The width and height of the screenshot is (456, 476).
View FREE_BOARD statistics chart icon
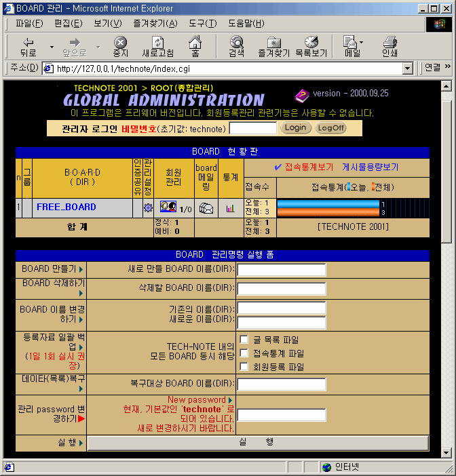pyautogui.click(x=230, y=208)
